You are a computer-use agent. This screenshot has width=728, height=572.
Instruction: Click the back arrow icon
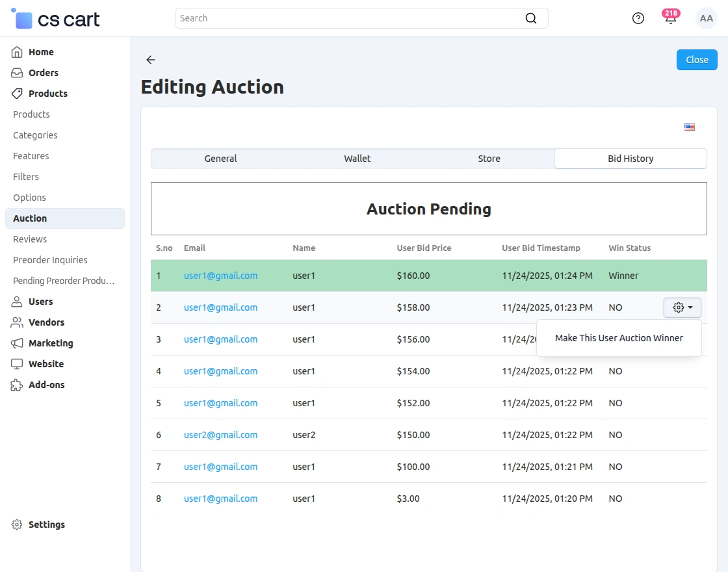tap(151, 60)
